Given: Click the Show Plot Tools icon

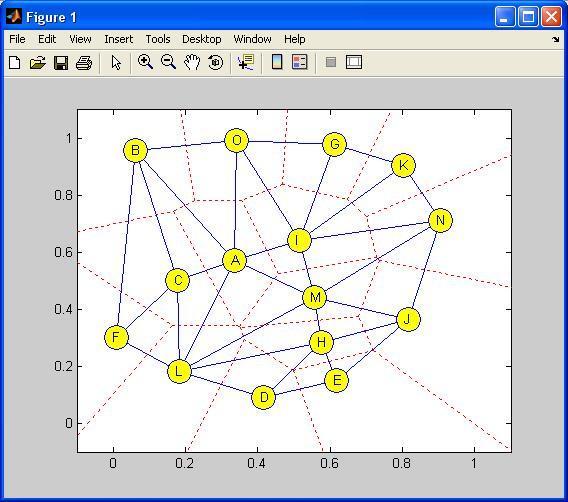Looking at the screenshot, I should pos(354,62).
